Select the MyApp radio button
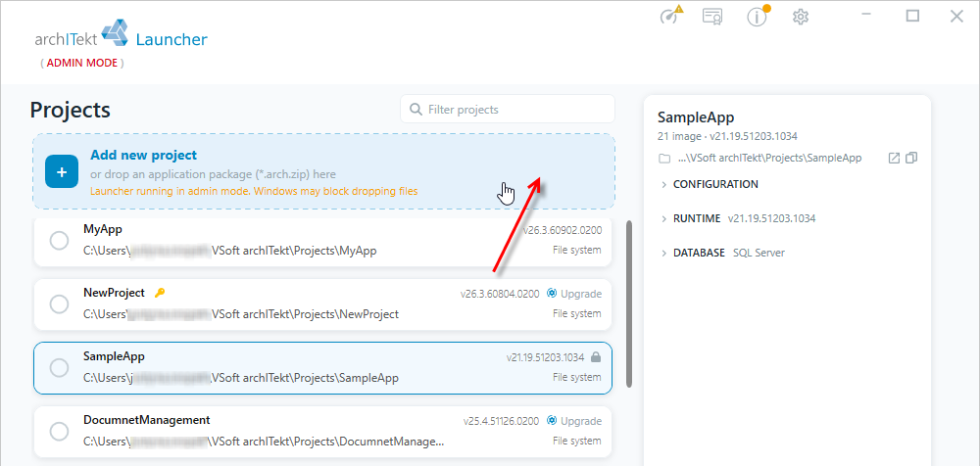 click(59, 241)
